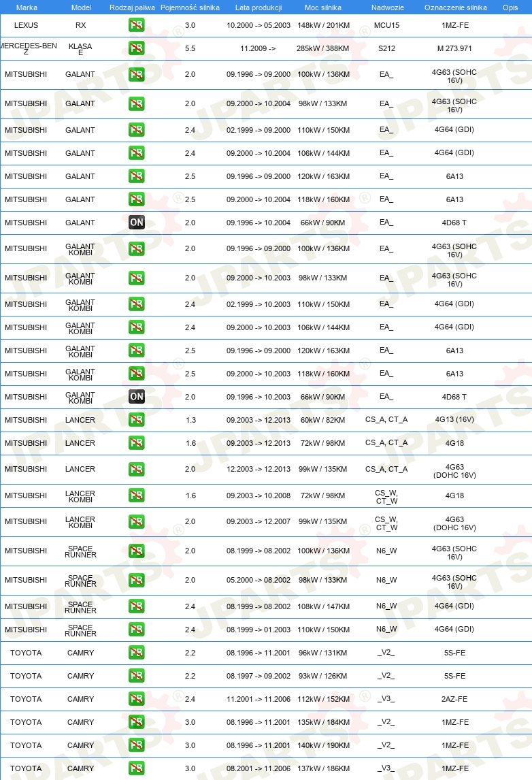The width and height of the screenshot is (532, 780).
Task: Click the petrol icon for Space Runner 108kW row
Action: point(136,606)
